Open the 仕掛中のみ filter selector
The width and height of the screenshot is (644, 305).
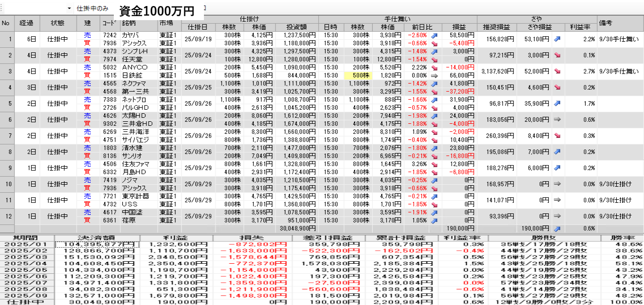(x=93, y=9)
